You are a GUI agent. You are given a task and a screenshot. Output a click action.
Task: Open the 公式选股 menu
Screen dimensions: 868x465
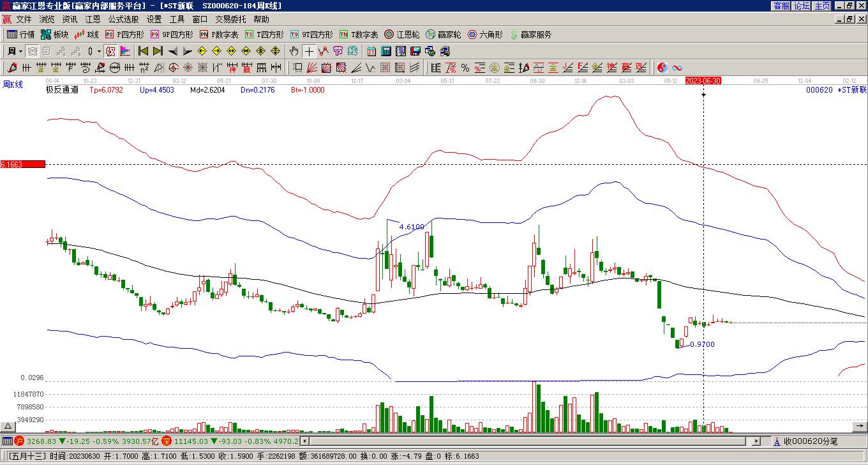(123, 19)
